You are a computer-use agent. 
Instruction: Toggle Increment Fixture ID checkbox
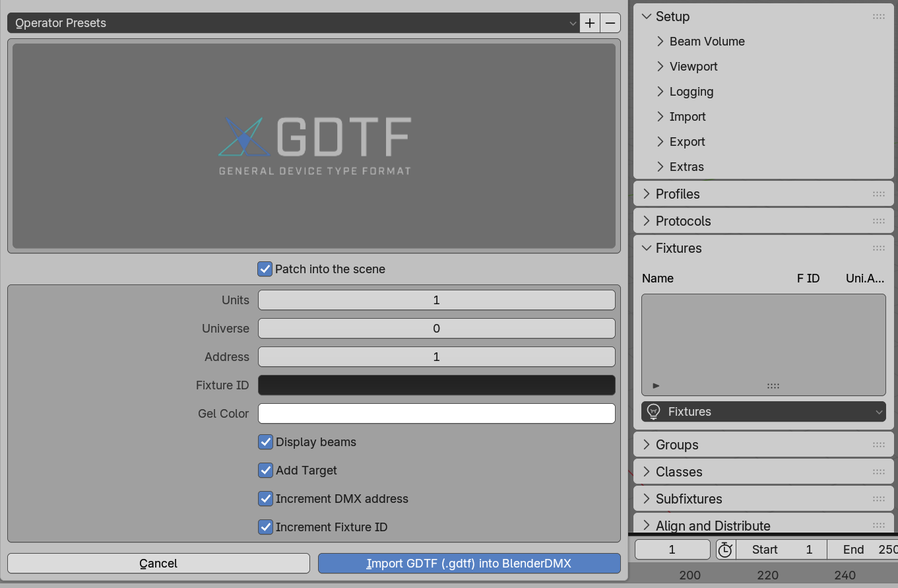(265, 527)
